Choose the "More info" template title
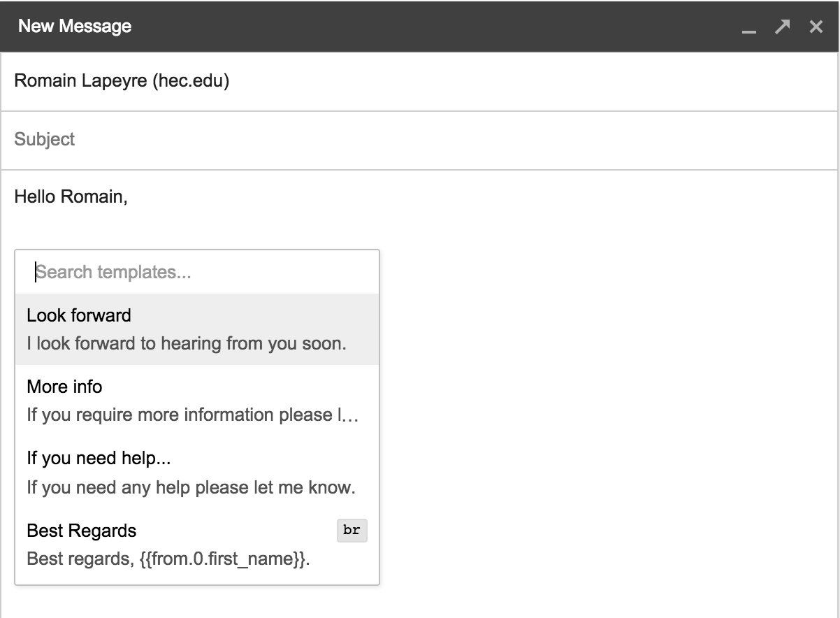Image resolution: width=840 pixels, height=618 pixels. (64, 387)
